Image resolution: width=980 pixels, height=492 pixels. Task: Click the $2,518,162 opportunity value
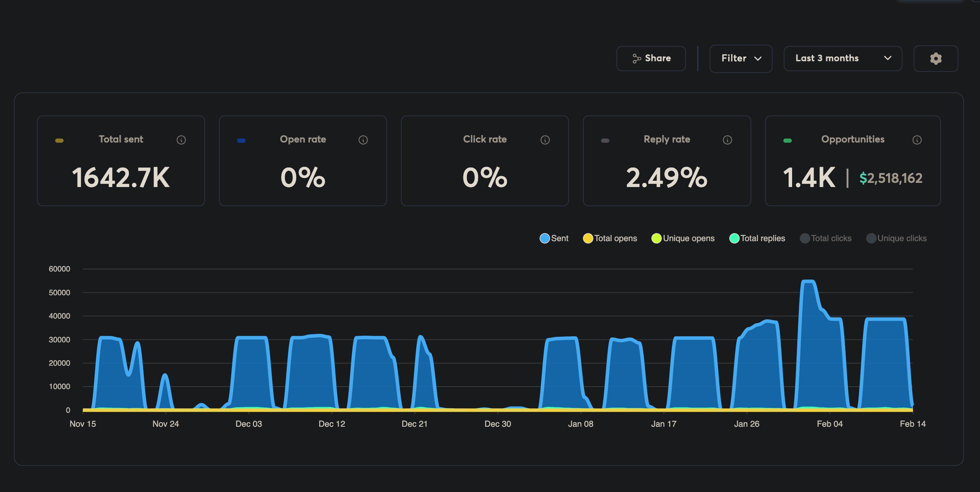[x=891, y=178]
